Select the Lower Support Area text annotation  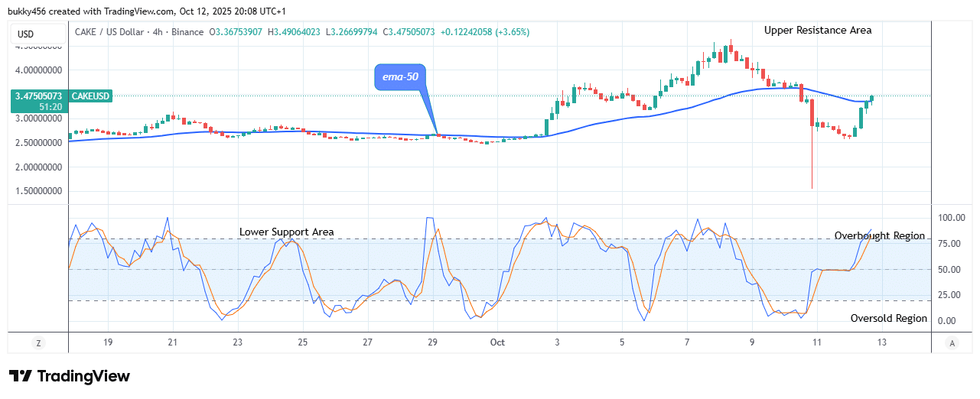[x=286, y=232]
